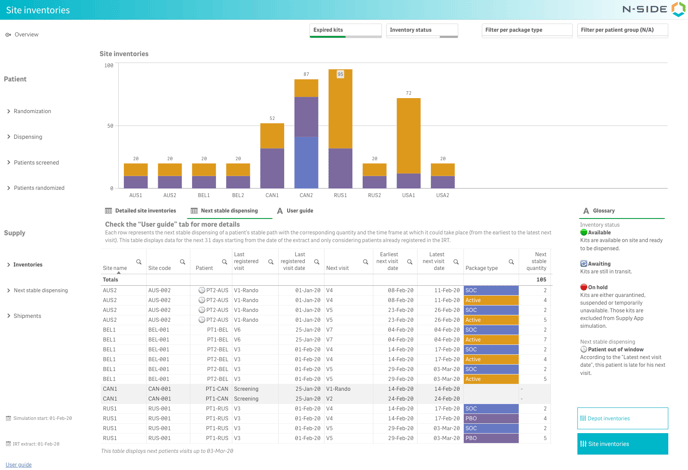Image resolution: width=688 pixels, height=470 pixels.
Task: Expand Patients screened in sidebar
Action: [34, 162]
